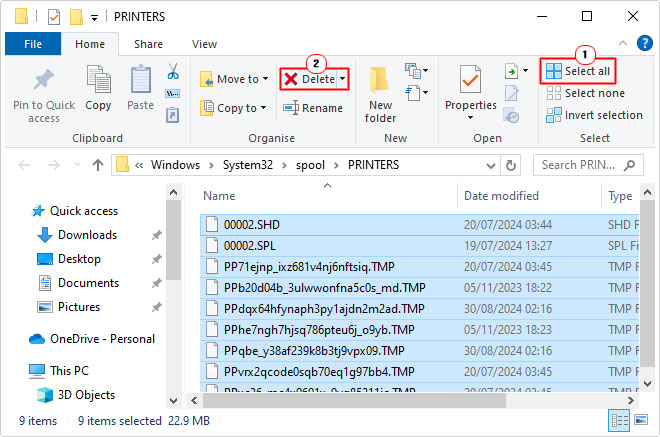The width and height of the screenshot is (660, 437).
Task: Open 3D Objects in navigation pane
Action: click(x=86, y=395)
